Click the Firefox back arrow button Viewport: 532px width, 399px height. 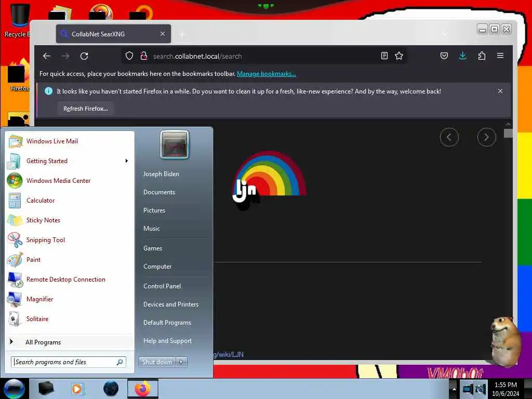(47, 56)
